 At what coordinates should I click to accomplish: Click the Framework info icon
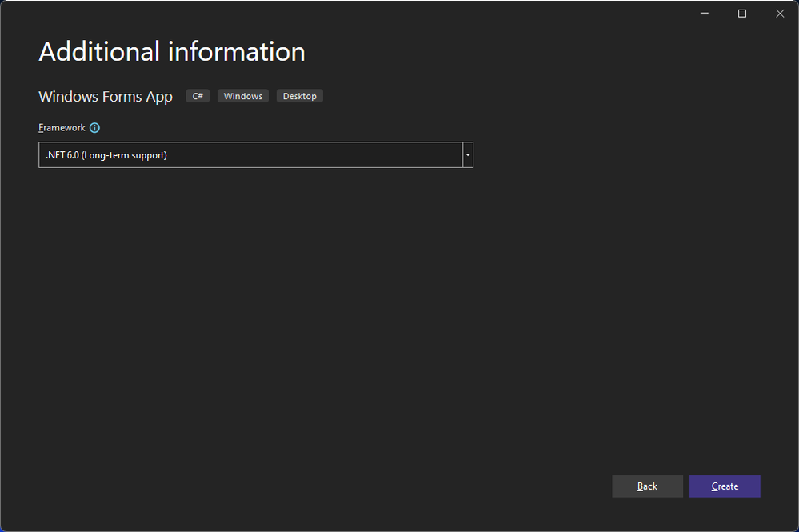95,128
